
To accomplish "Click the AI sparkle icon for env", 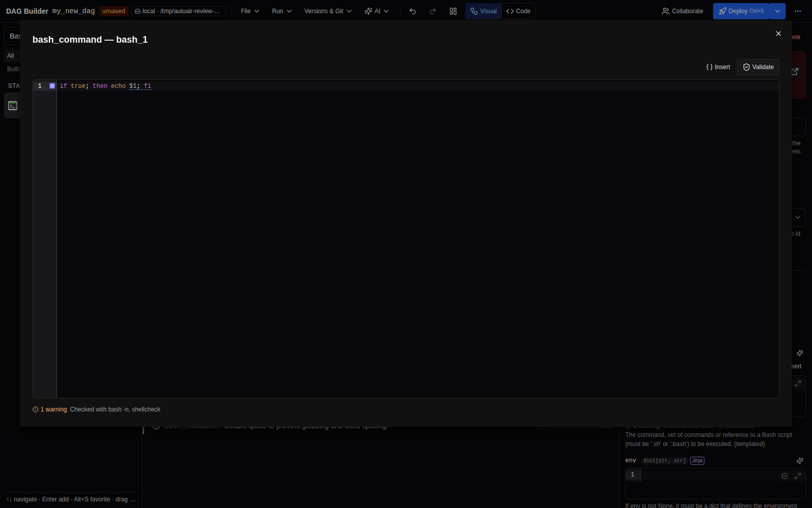I will coord(800,461).
